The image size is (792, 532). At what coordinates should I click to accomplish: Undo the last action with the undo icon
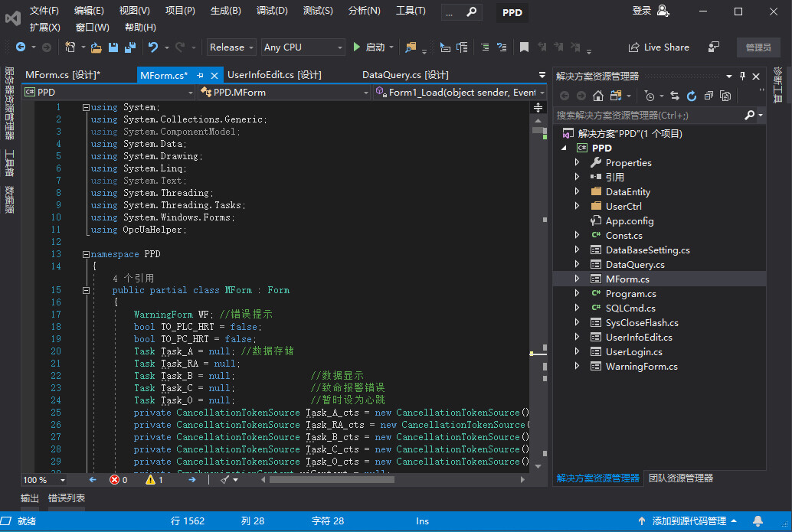point(153,47)
